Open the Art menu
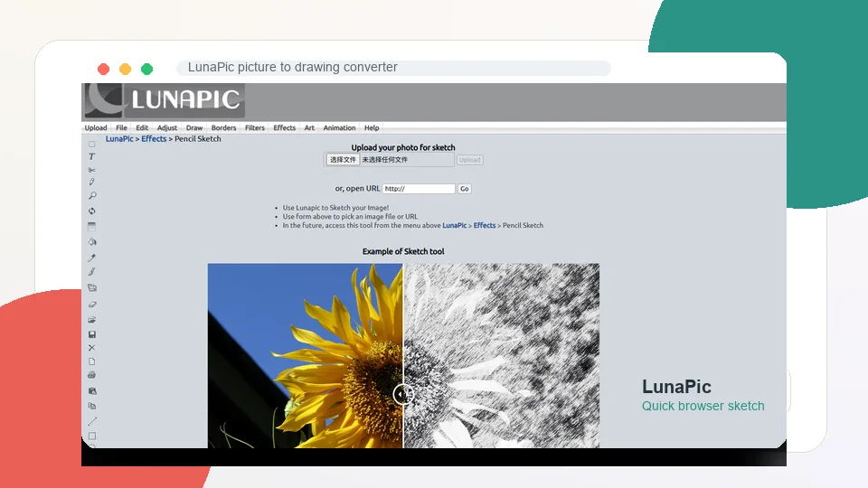The image size is (868, 488). tap(309, 127)
